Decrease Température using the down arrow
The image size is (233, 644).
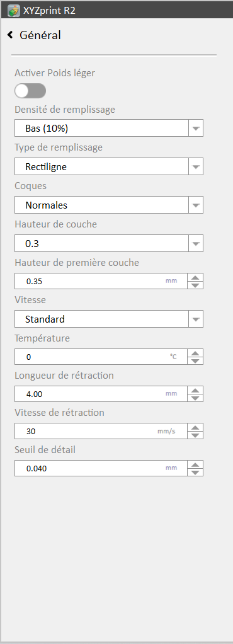click(x=195, y=360)
